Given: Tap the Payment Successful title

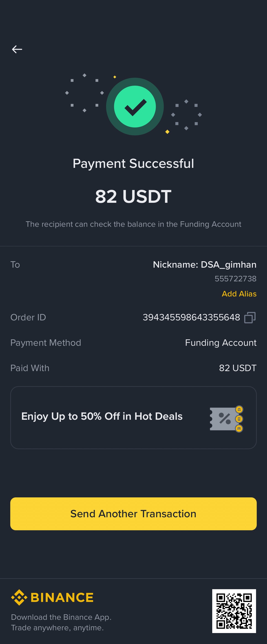Looking at the screenshot, I should pos(133,164).
